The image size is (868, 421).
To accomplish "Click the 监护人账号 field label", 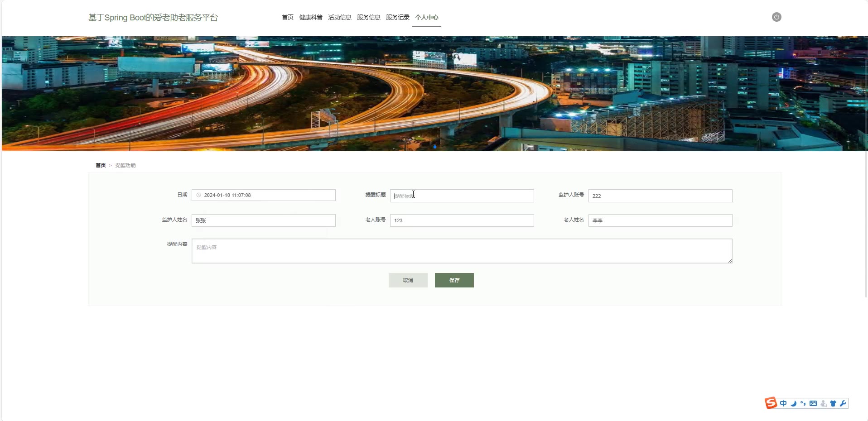I will pos(571,195).
